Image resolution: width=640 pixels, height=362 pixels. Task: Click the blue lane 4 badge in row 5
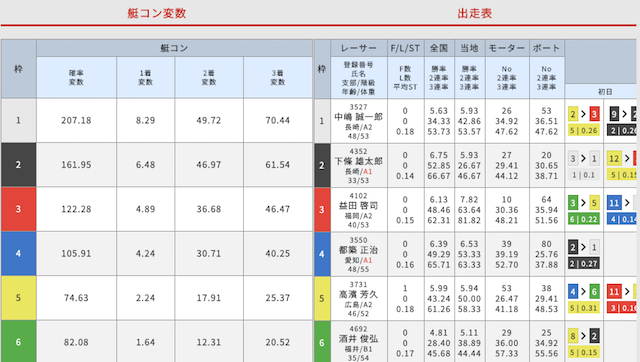click(x=573, y=291)
